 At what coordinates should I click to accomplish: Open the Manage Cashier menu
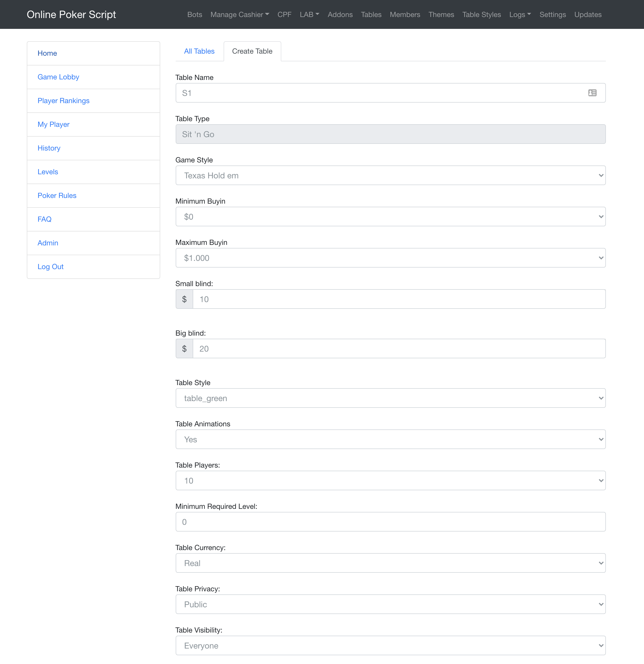(239, 15)
